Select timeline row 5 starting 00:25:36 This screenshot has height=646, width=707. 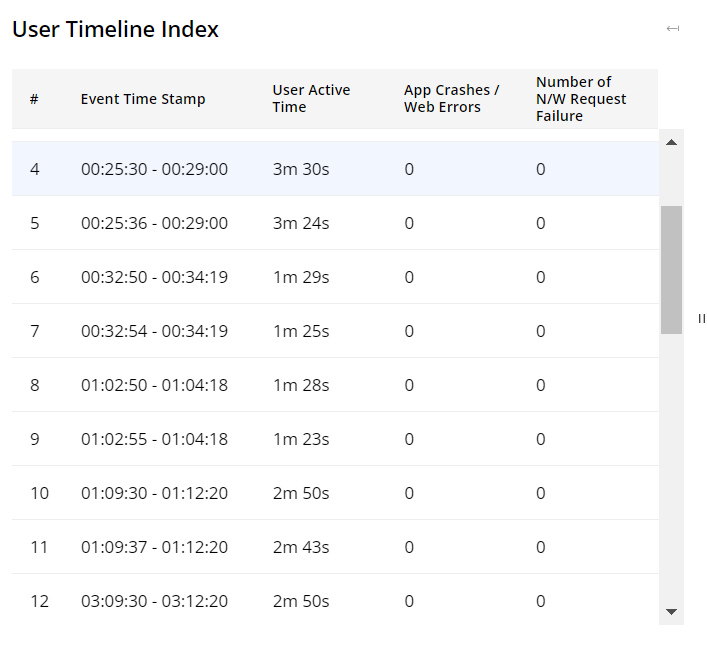[x=154, y=223]
